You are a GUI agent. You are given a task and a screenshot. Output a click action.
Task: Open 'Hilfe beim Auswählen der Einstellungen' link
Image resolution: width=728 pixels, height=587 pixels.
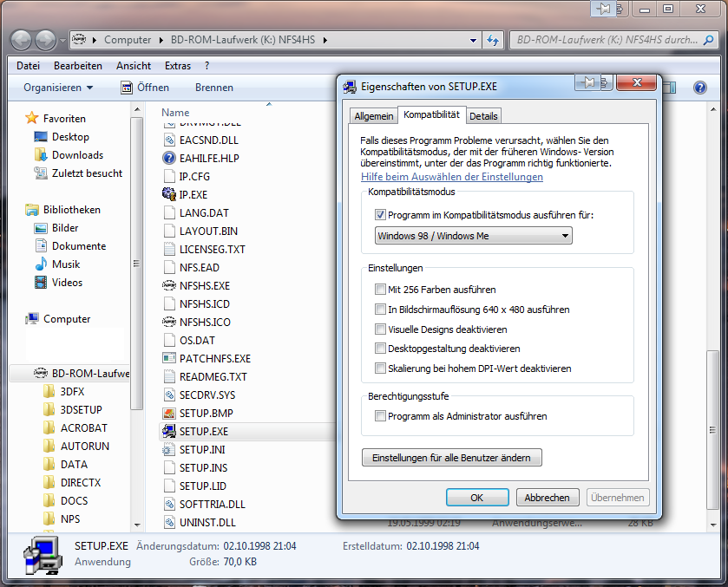pos(452,177)
